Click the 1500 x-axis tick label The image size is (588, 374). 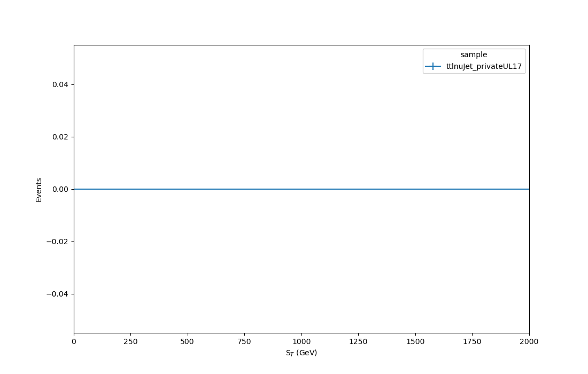(415, 342)
